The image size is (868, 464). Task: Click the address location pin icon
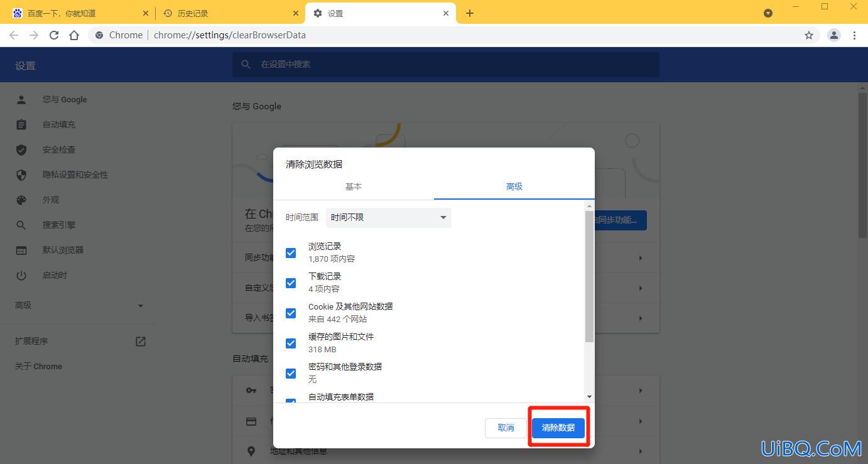pos(251,451)
